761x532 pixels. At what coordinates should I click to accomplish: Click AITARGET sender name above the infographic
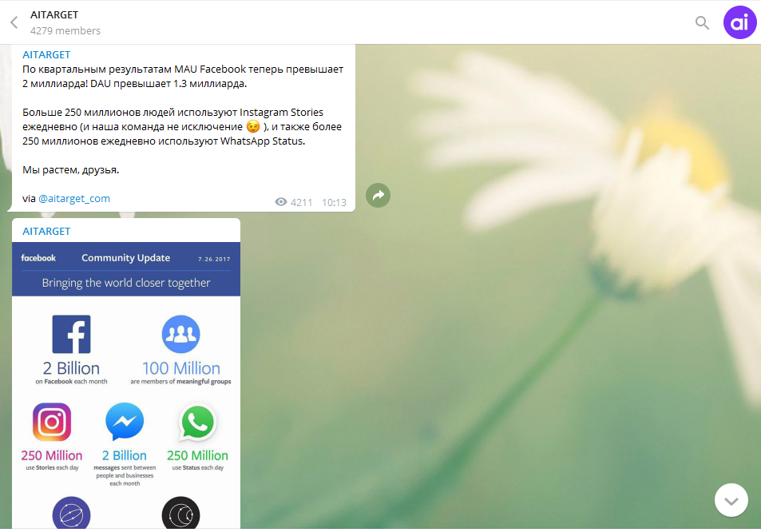46,231
